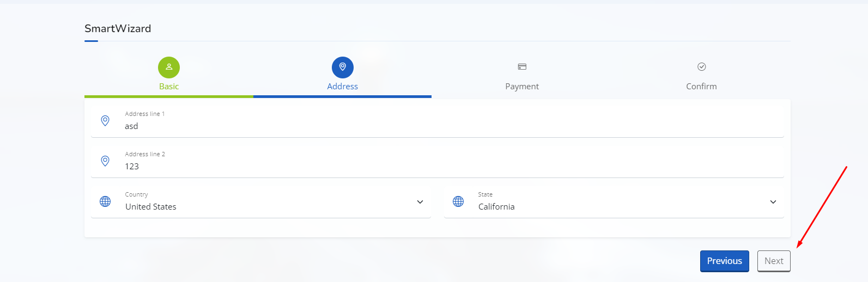Click the Next button
This screenshot has height=282, width=868.
[774, 261]
